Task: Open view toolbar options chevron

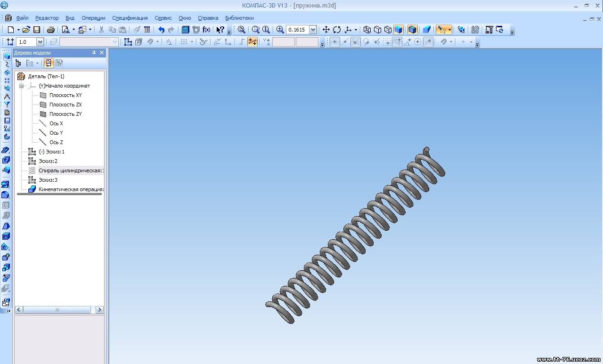Action: coord(513,32)
